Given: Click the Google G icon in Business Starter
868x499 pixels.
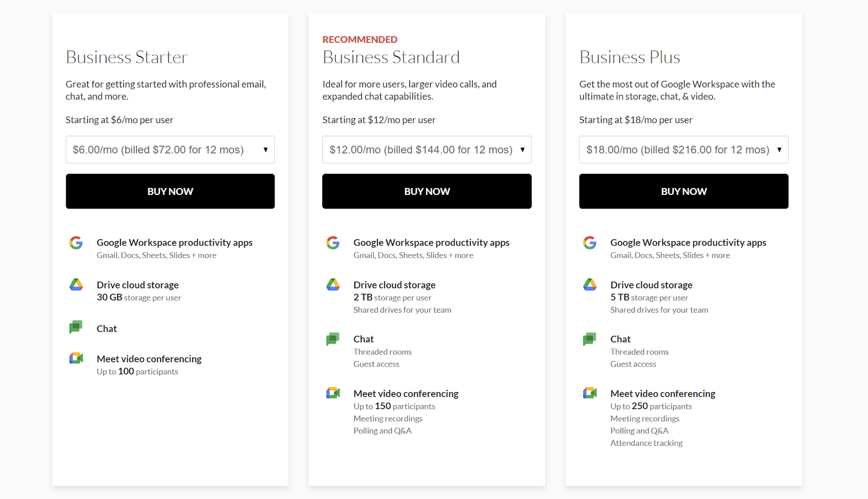Looking at the screenshot, I should (x=76, y=243).
